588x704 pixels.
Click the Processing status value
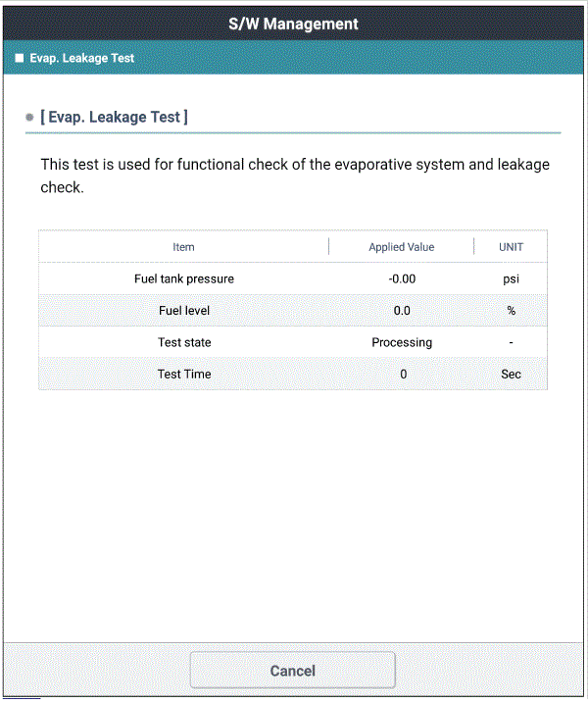click(402, 342)
